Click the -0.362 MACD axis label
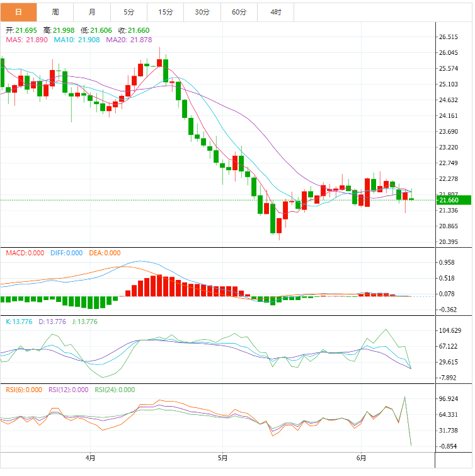This screenshot has width=475, height=476. [x=448, y=310]
